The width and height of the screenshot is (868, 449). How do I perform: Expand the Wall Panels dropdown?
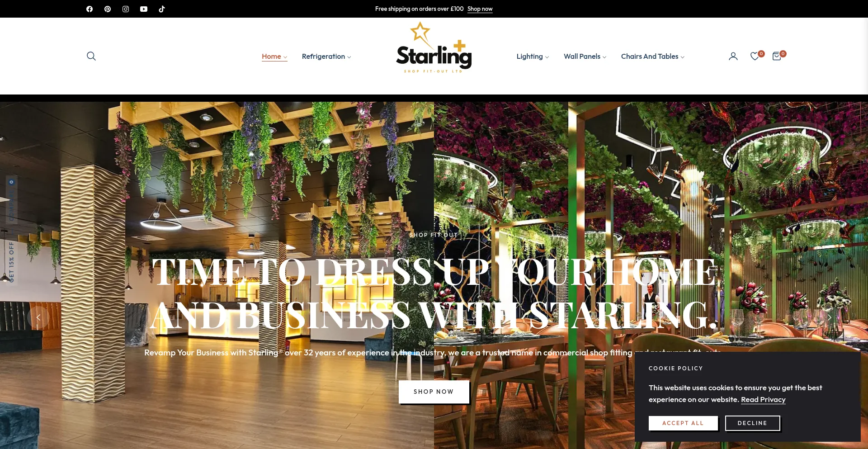pos(585,57)
